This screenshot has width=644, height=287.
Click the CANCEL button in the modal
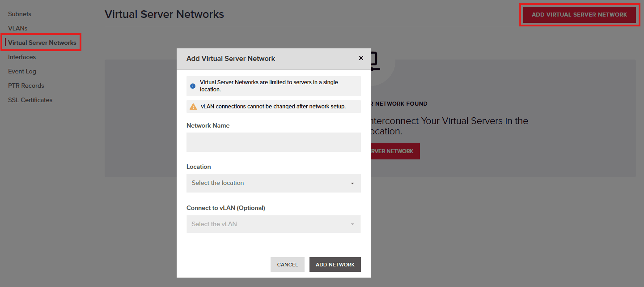tap(287, 264)
